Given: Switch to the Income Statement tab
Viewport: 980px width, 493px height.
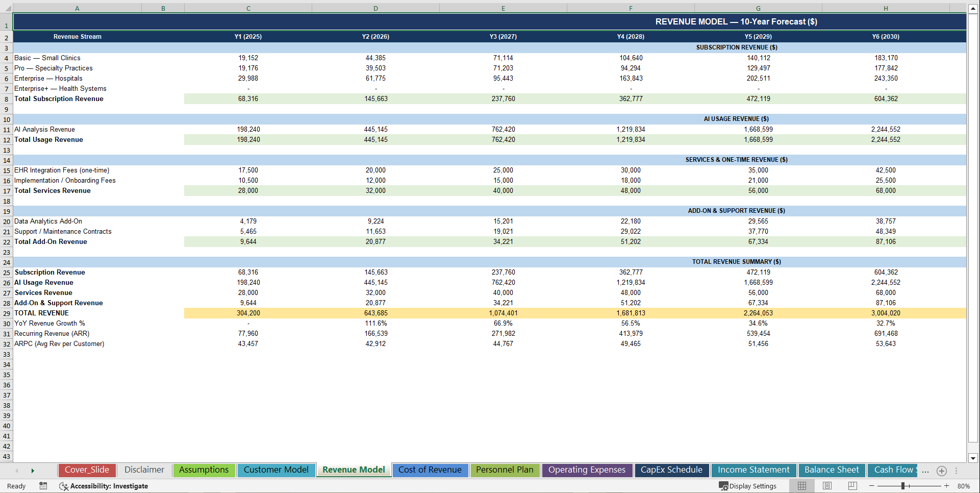Looking at the screenshot, I should pyautogui.click(x=753, y=470).
